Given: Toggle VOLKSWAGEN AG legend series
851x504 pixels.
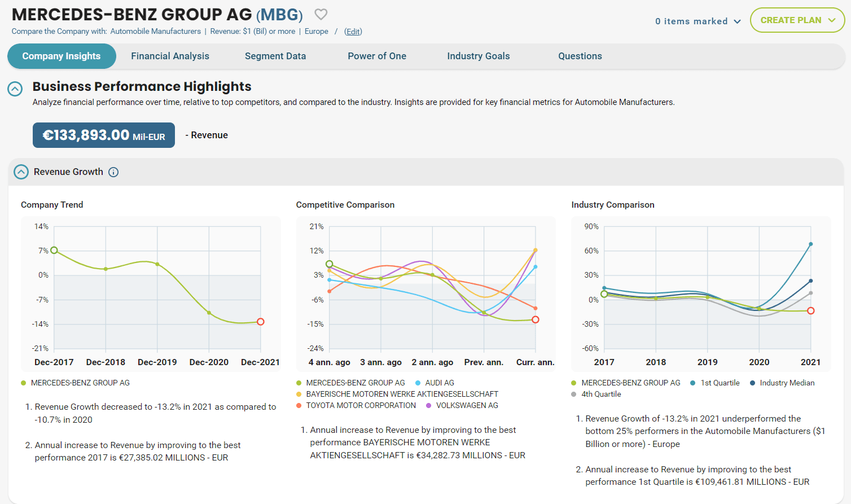Looking at the screenshot, I should (x=467, y=405).
